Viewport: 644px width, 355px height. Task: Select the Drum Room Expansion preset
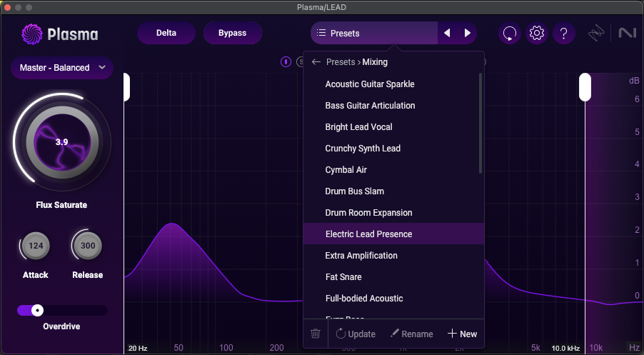[x=393, y=212]
